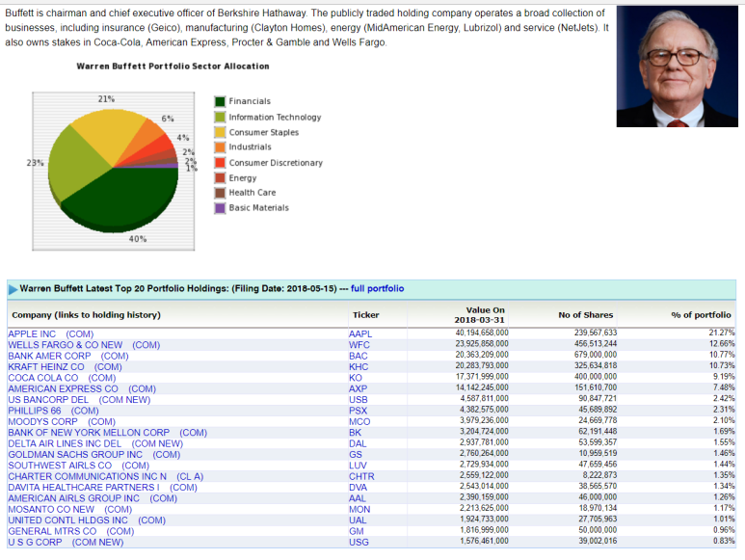Screen dimensions: 745x560
Task: Click the GM ticker link
Action: click(357, 530)
